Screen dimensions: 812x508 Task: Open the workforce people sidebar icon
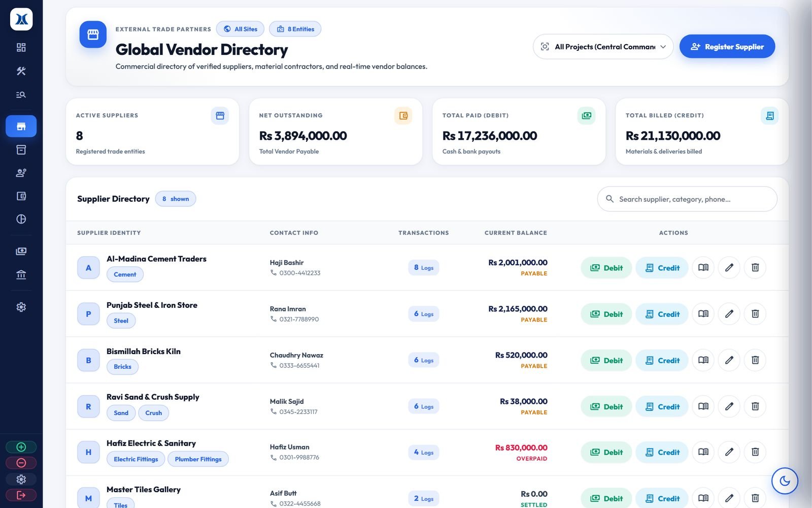21,173
